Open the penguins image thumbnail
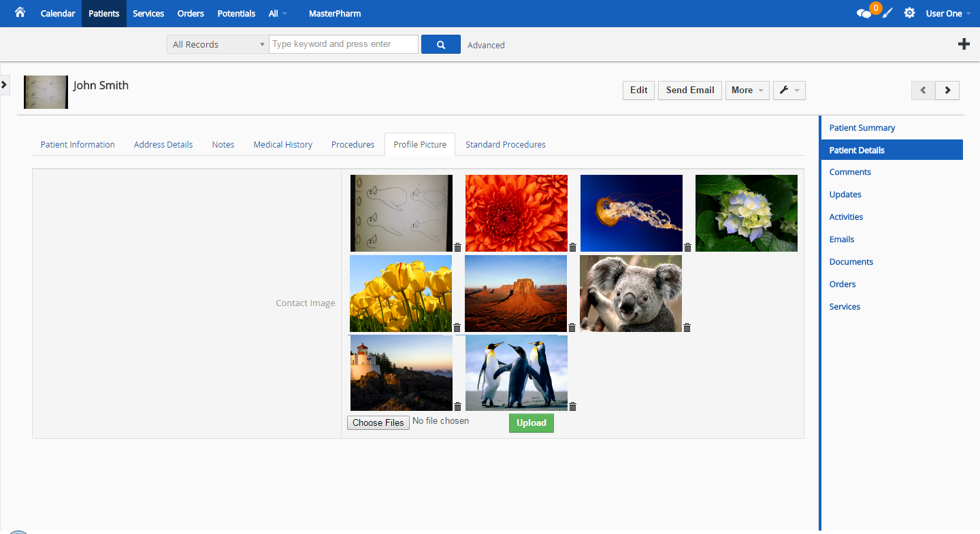This screenshot has height=534, width=980. click(517, 373)
